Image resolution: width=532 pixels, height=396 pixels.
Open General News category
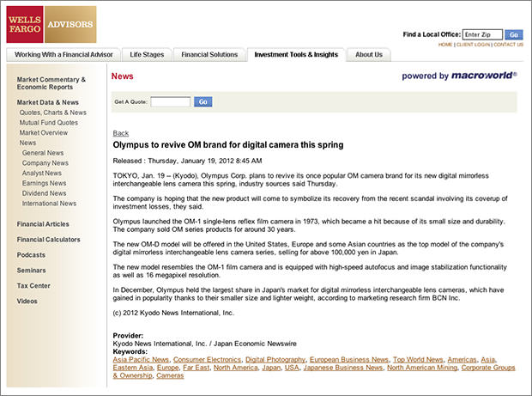click(x=43, y=153)
